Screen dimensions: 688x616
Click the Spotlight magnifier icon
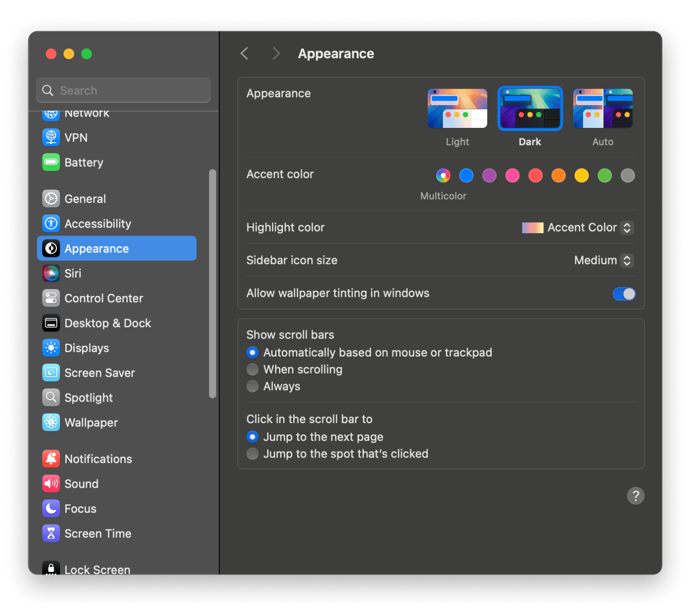coord(51,398)
